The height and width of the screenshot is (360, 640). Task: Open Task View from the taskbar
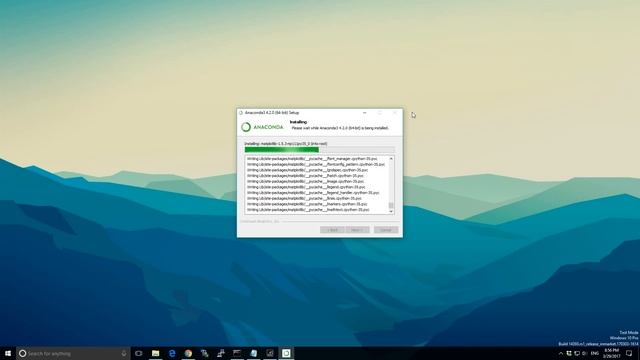(x=139, y=353)
